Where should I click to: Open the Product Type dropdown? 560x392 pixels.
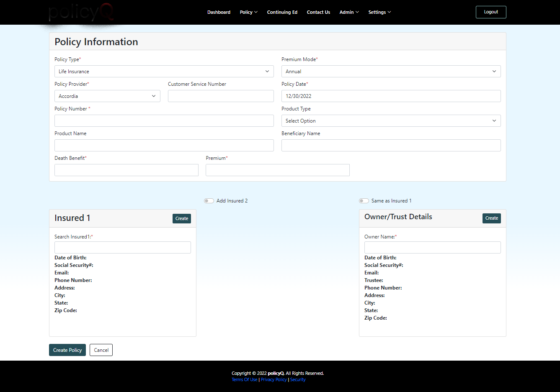391,121
